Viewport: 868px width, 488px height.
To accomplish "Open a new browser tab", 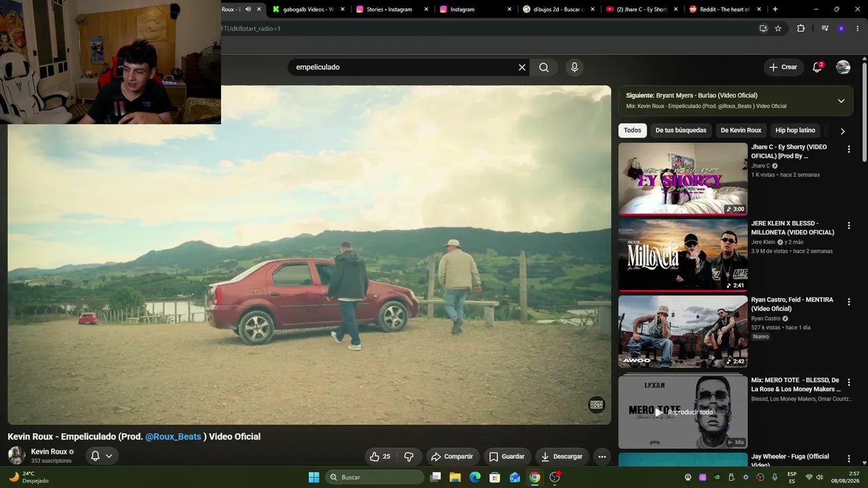I will (x=775, y=9).
